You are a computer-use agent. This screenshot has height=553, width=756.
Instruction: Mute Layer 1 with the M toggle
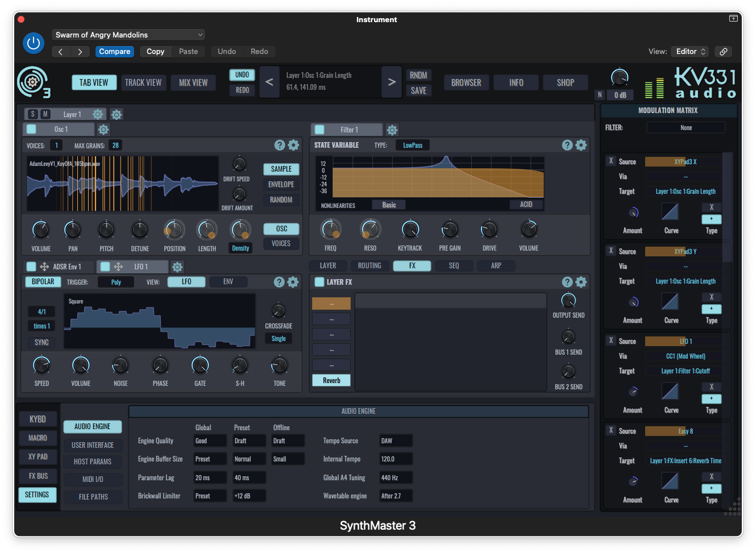[45, 114]
